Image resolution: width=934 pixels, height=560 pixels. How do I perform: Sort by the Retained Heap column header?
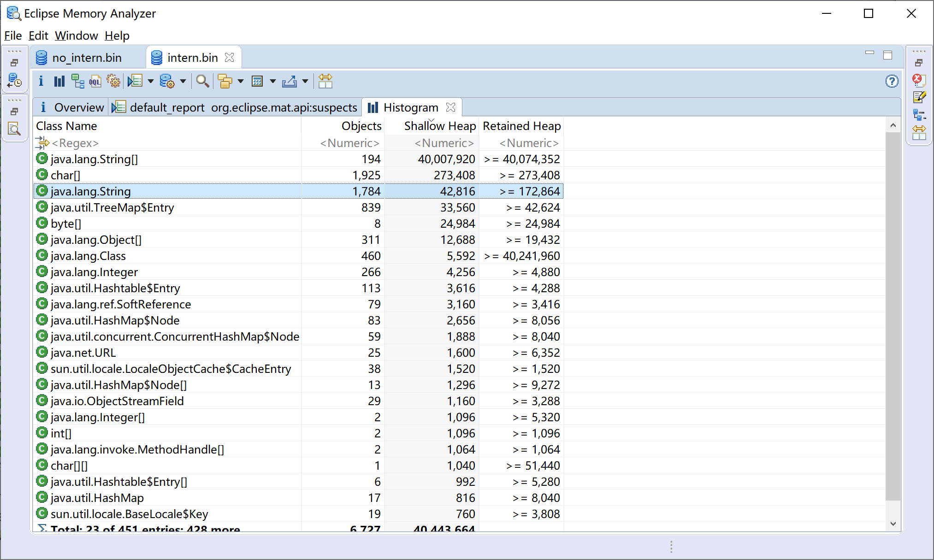(x=521, y=126)
